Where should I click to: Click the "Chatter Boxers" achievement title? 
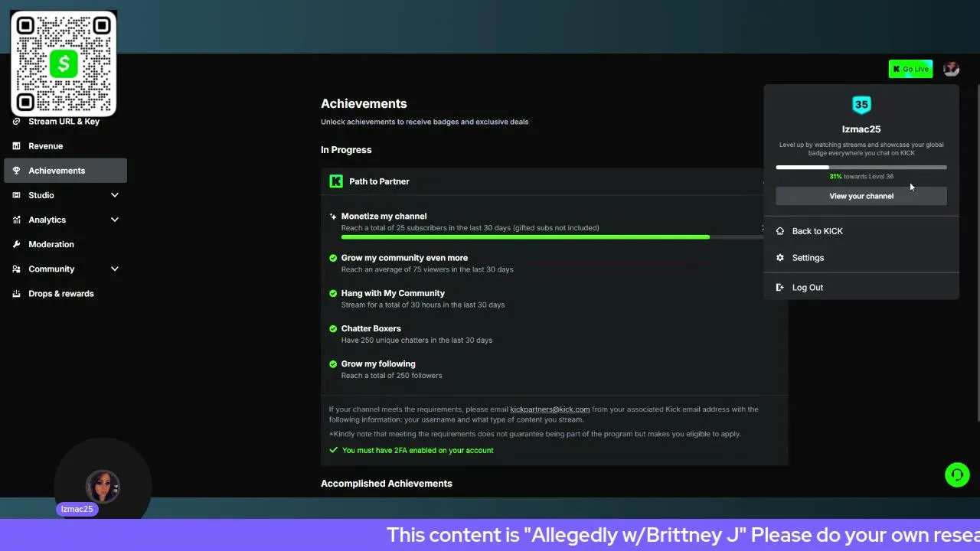pos(371,328)
